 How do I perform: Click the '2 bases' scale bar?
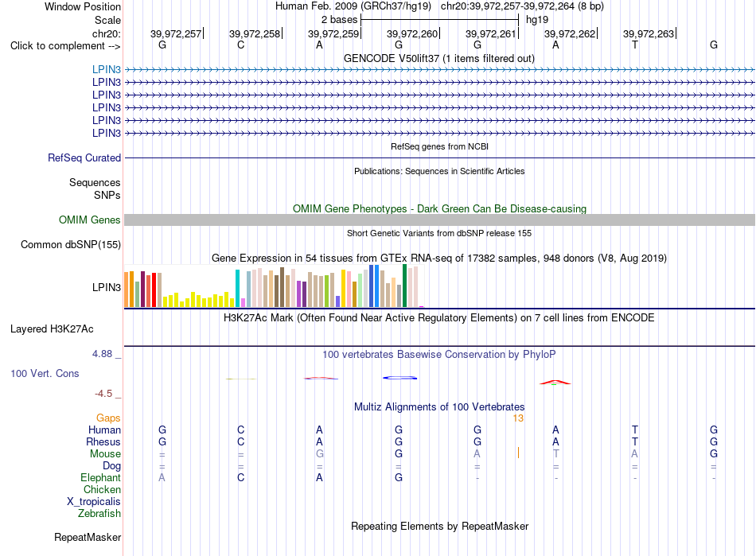440,20
